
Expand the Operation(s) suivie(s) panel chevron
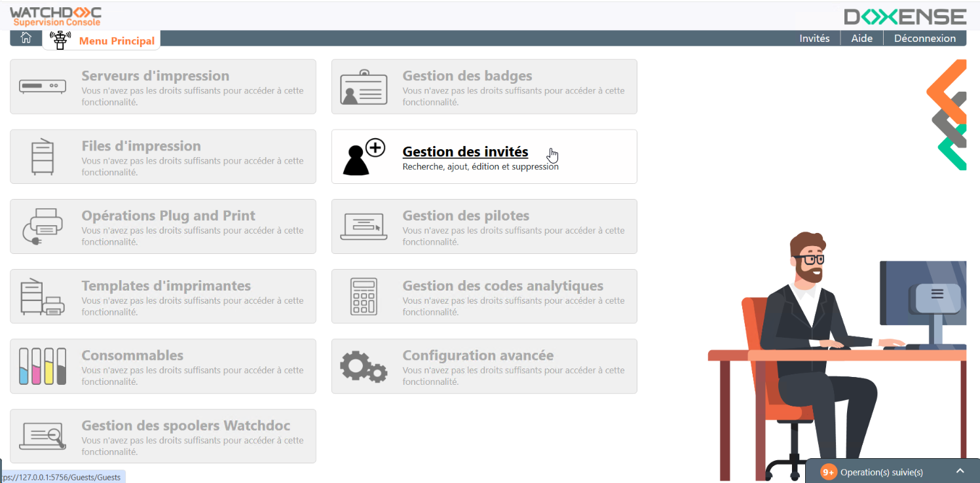click(x=960, y=471)
